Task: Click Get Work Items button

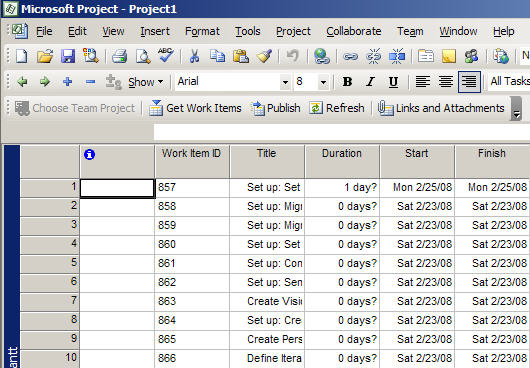Action: [195, 108]
